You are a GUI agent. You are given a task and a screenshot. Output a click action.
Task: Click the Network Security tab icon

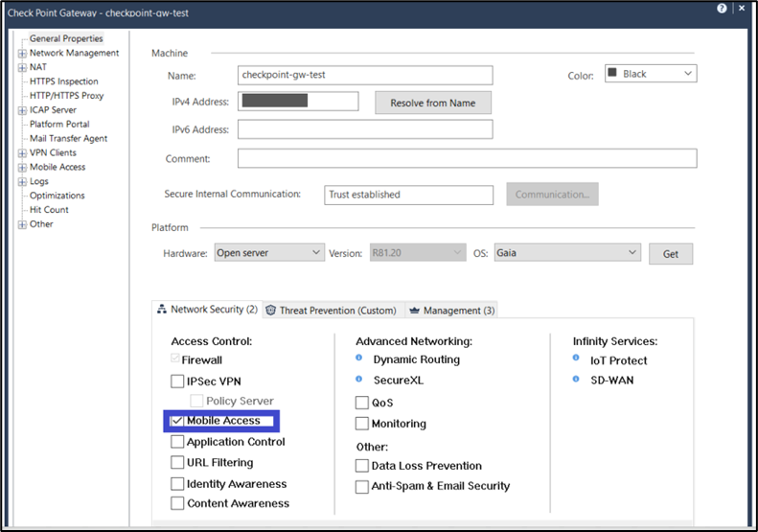[161, 310]
